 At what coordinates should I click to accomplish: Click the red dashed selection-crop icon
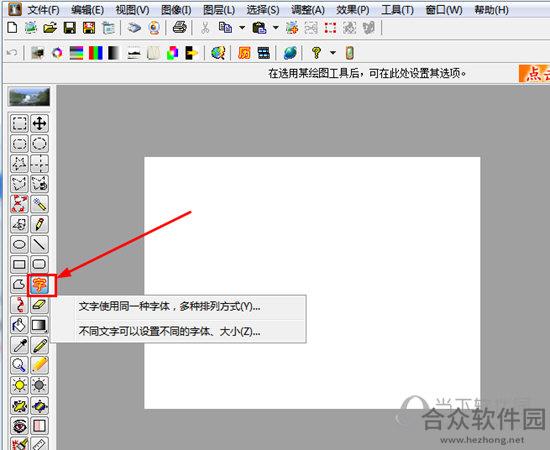(x=330, y=28)
